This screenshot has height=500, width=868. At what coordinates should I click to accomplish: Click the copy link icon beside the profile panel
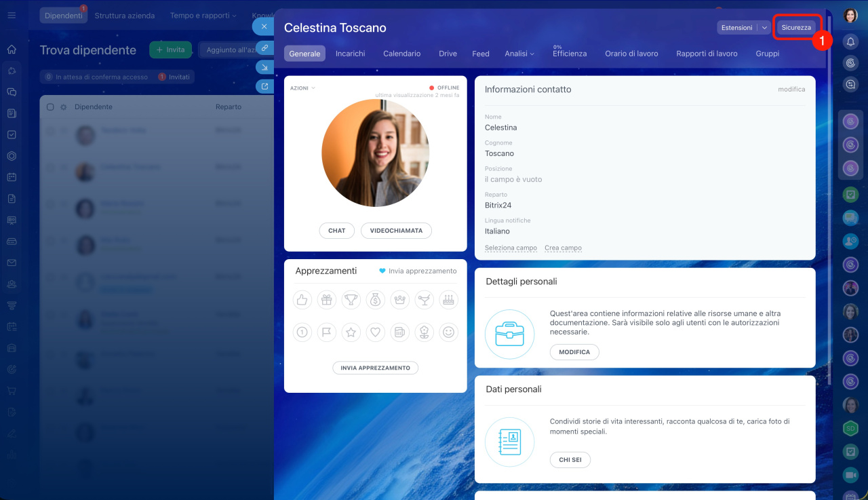(264, 48)
